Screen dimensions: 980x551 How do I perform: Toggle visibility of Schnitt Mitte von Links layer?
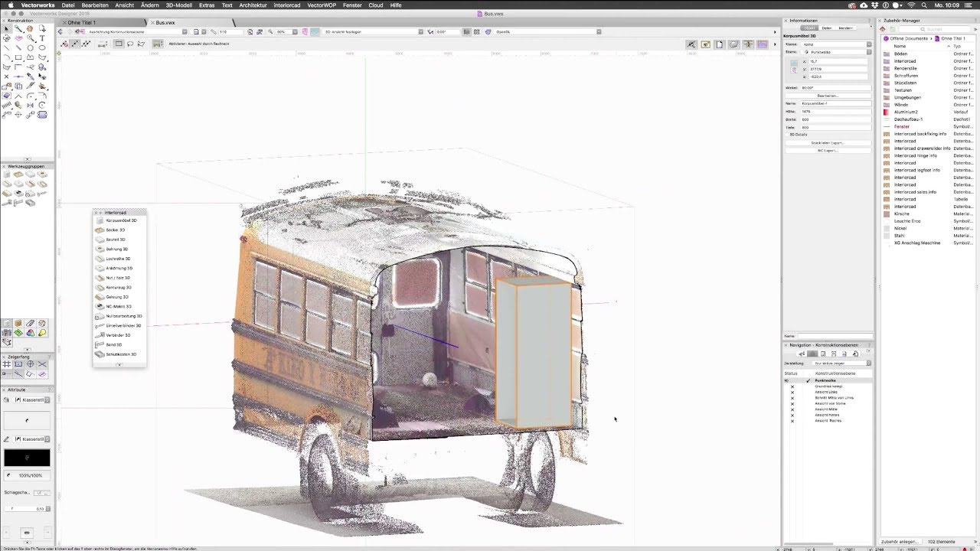[x=792, y=398]
